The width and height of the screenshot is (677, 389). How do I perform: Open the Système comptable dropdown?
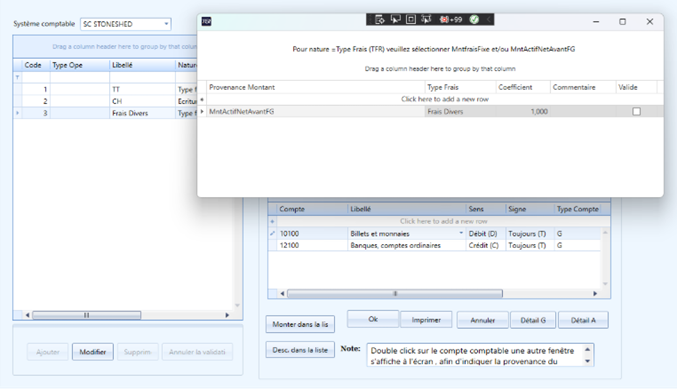pos(166,24)
